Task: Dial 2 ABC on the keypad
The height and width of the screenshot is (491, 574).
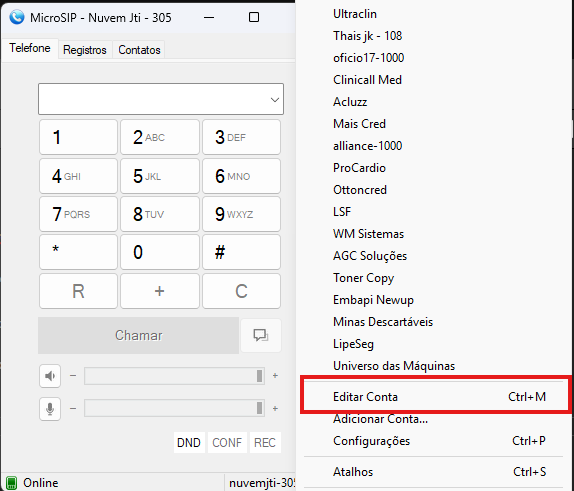Action: pyautogui.click(x=160, y=137)
